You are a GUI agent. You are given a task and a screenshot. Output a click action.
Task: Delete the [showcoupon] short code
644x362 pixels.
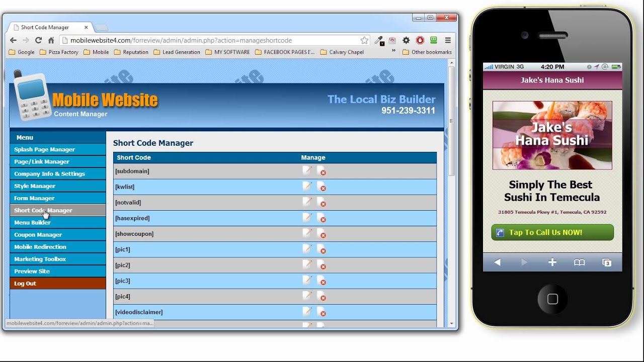pos(321,233)
